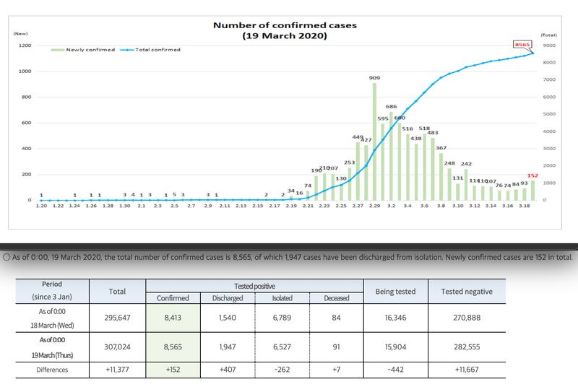Click the Confirmed column header
Image resolution: width=578 pixels, height=392 pixels.
click(x=173, y=298)
